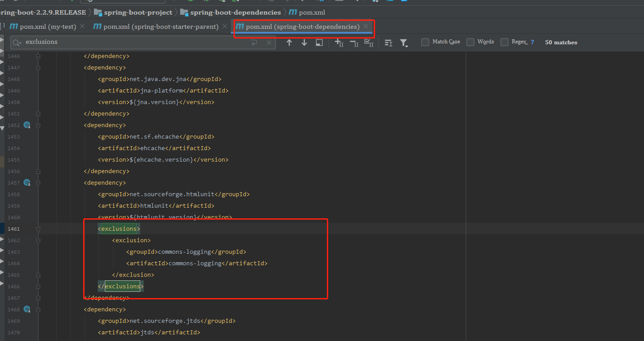Open results in Find tool window
644x341 pixels.
point(319,43)
